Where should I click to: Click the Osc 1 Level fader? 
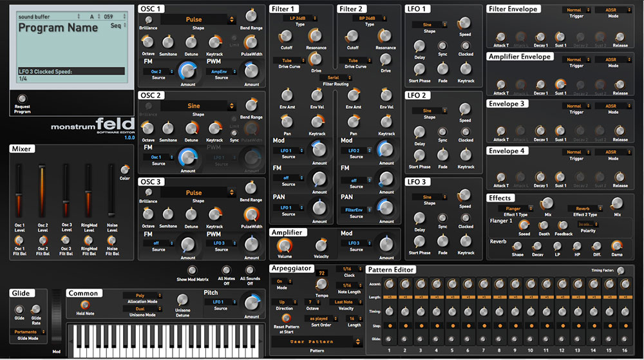click(x=19, y=191)
